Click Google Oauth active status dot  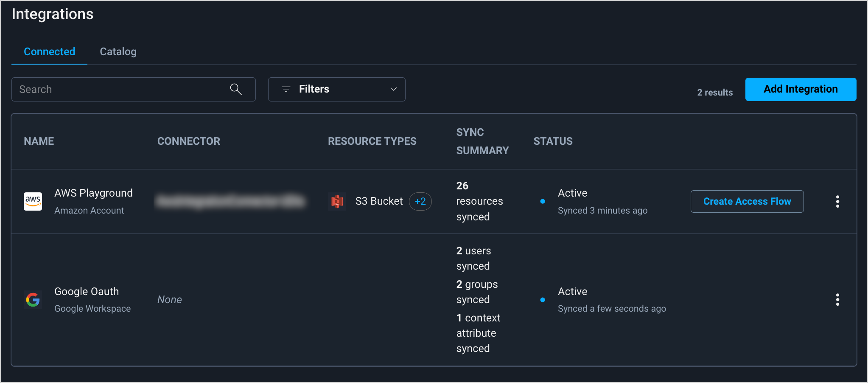point(543,300)
